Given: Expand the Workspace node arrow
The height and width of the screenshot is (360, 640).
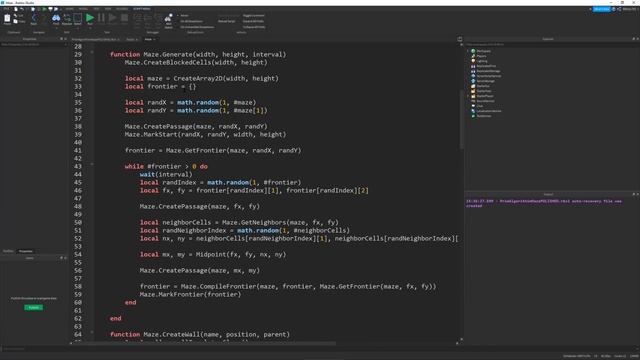Looking at the screenshot, I should point(468,51).
